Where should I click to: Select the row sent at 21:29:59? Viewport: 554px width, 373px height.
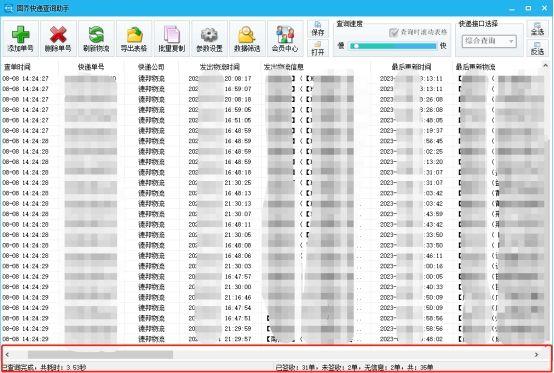pos(272,328)
